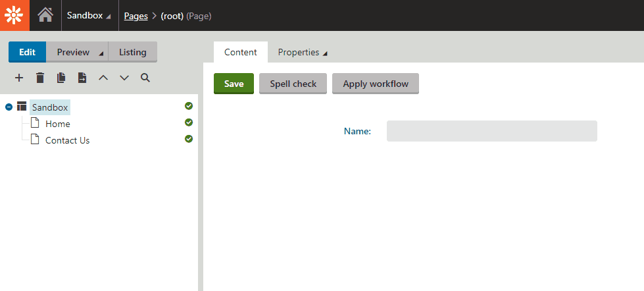Open the Content tab
Image resolution: width=644 pixels, height=291 pixels.
click(x=241, y=52)
